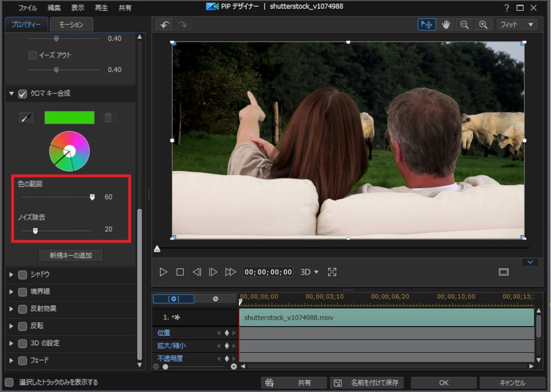Click the undo arrow icon

[165, 25]
